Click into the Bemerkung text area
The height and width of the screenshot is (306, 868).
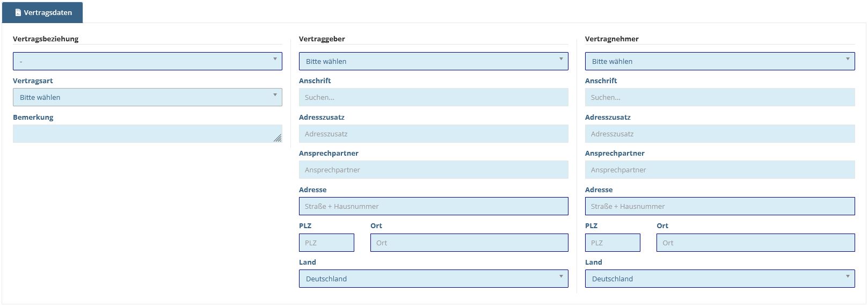click(x=148, y=134)
